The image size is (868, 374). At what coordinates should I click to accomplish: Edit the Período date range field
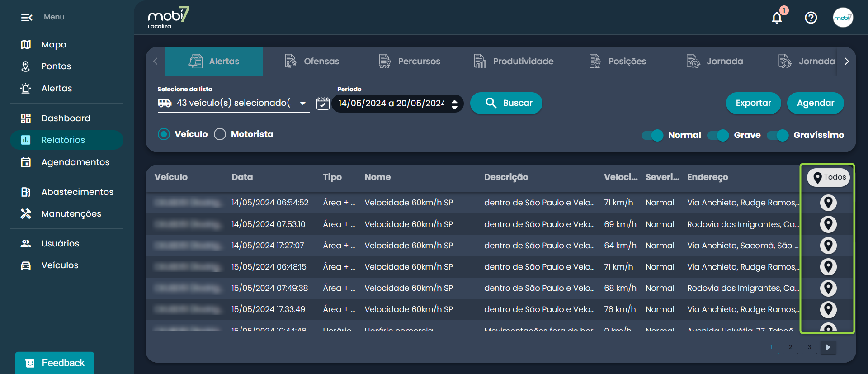[392, 104]
